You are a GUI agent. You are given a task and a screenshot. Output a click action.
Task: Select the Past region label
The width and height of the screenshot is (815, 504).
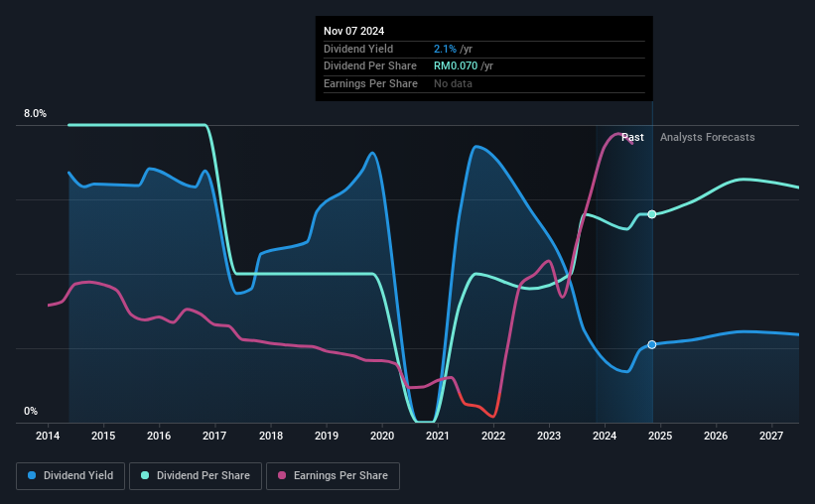632,137
